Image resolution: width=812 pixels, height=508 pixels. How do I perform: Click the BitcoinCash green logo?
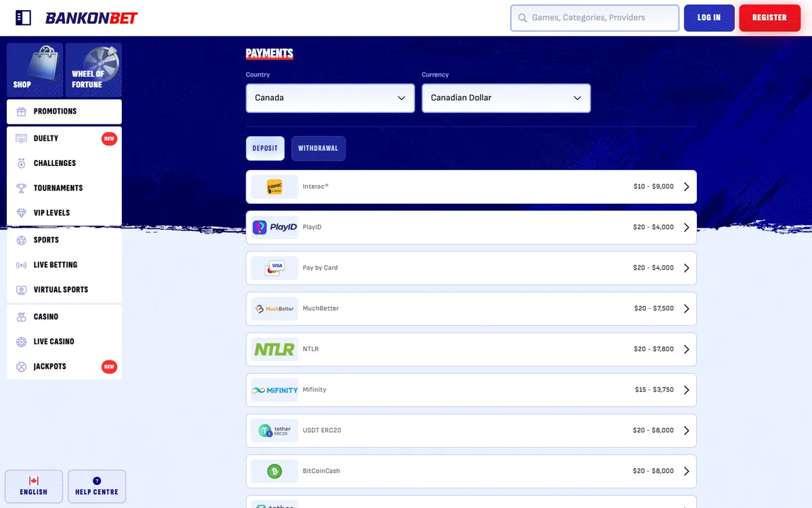(x=274, y=471)
